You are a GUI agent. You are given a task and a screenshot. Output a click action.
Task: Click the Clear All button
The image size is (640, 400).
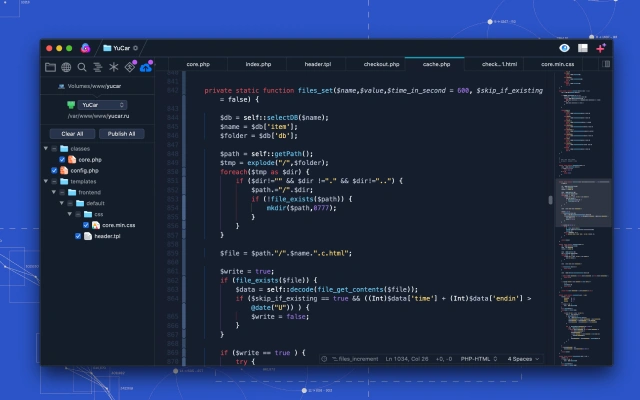(72, 134)
